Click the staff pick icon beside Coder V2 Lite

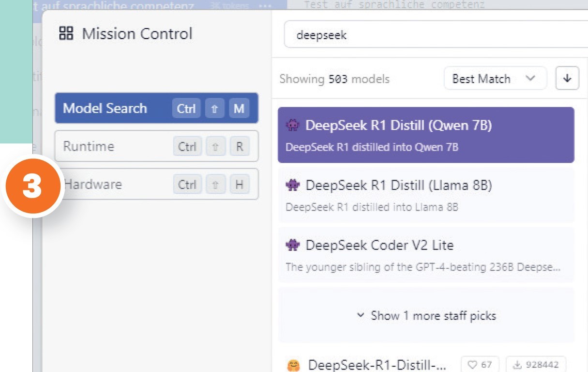click(293, 245)
